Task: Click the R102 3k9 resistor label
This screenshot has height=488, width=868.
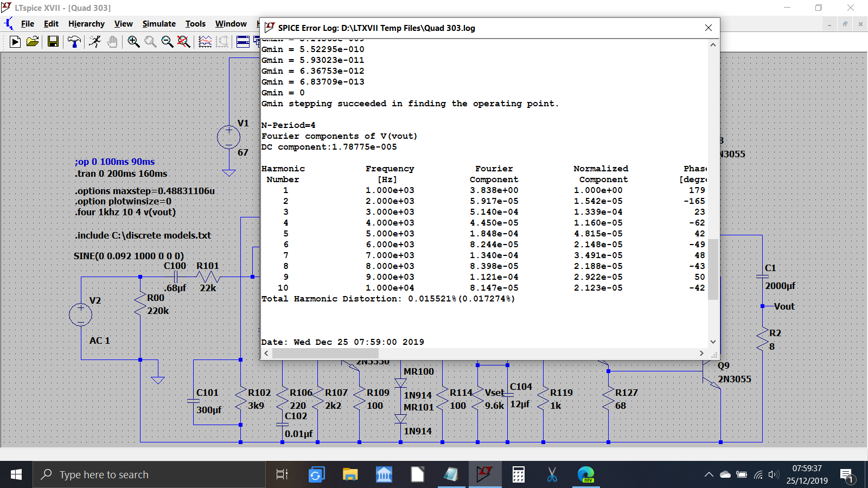Action: point(259,399)
